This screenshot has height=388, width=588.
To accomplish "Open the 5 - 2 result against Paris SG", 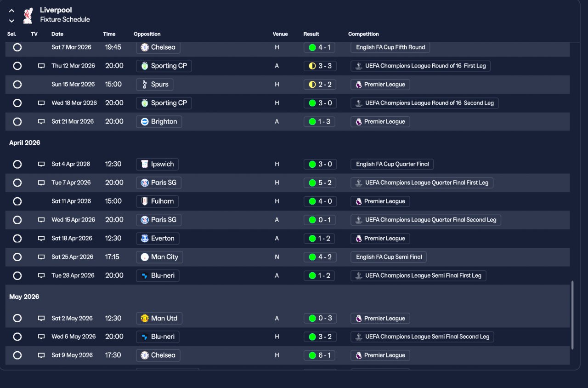I will pyautogui.click(x=320, y=183).
